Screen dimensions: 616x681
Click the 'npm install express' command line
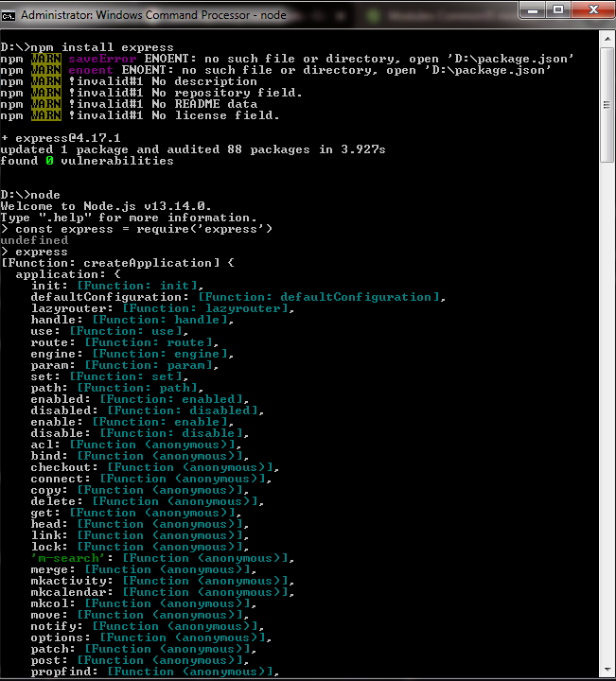(87, 47)
